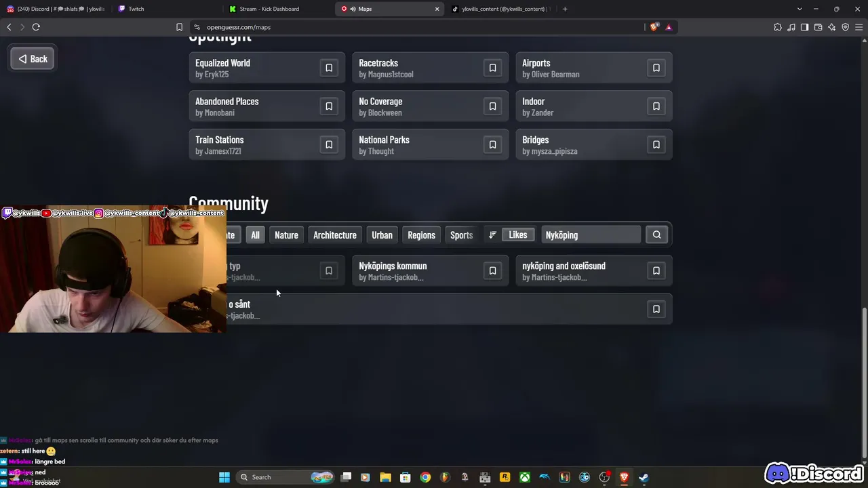Open the National Parks map card
The height and width of the screenshot is (488, 868).
coord(430,144)
